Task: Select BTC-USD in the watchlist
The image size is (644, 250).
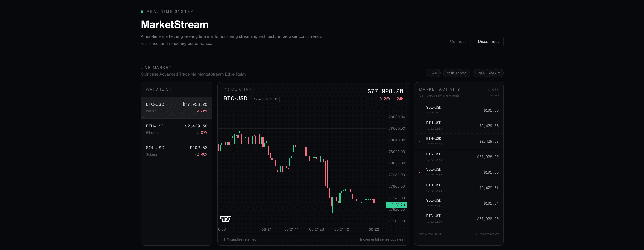Action: [x=177, y=107]
